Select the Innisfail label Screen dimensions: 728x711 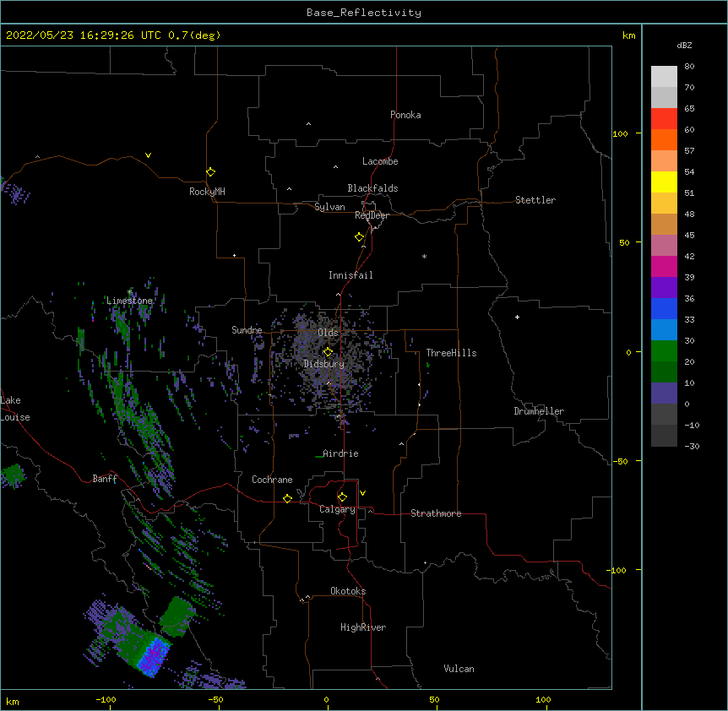[x=350, y=275]
